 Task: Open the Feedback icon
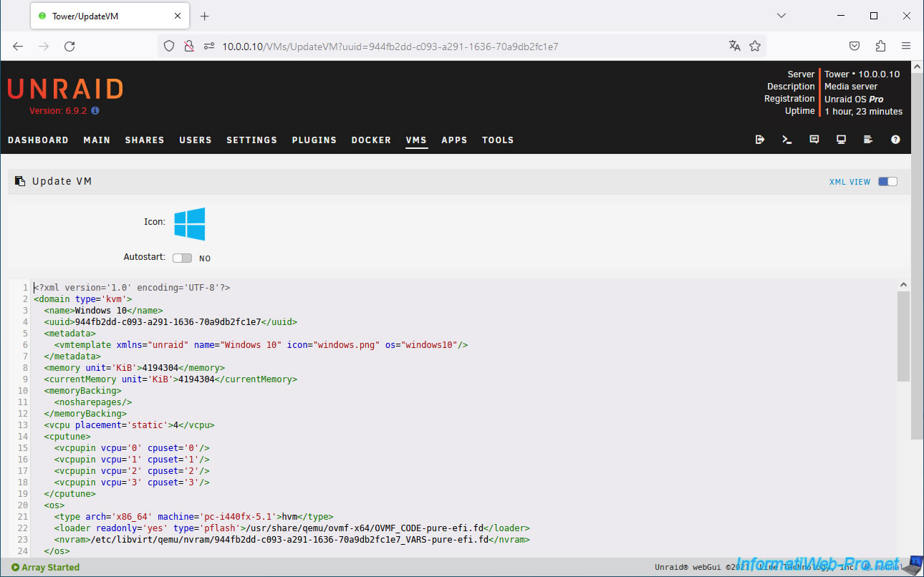click(814, 140)
